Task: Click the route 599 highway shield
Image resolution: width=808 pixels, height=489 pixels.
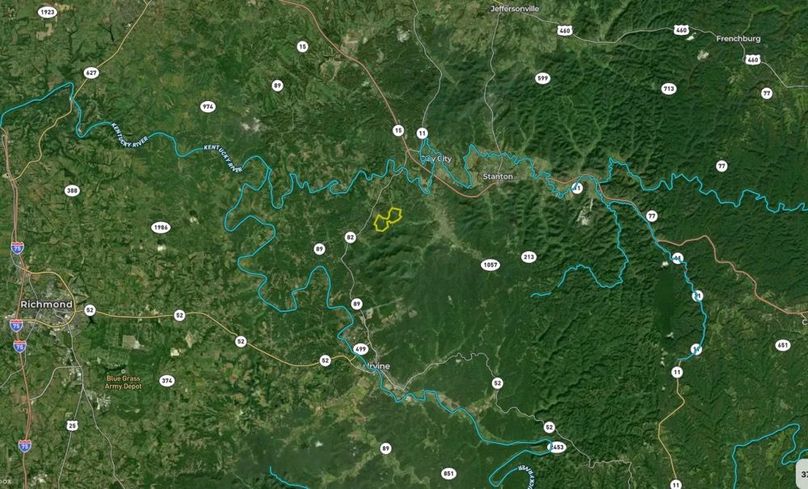Action: pyautogui.click(x=542, y=78)
